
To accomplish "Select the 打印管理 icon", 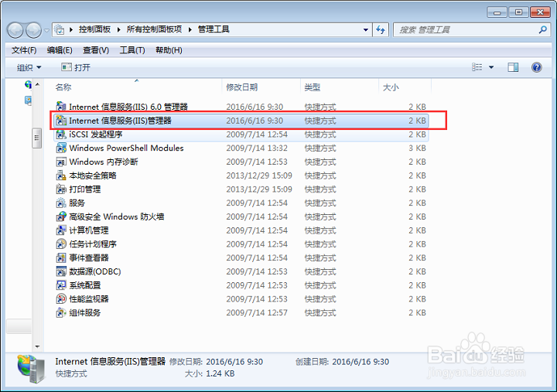I will (61, 189).
